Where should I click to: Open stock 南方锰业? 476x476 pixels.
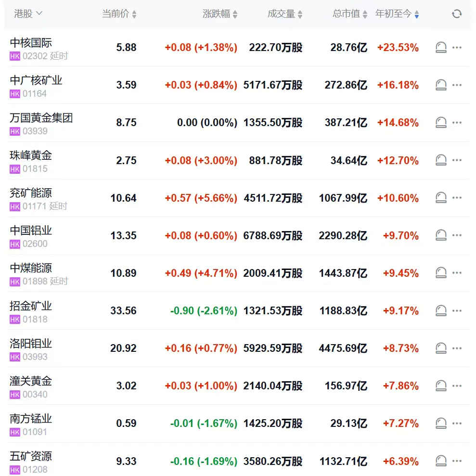[31, 419]
